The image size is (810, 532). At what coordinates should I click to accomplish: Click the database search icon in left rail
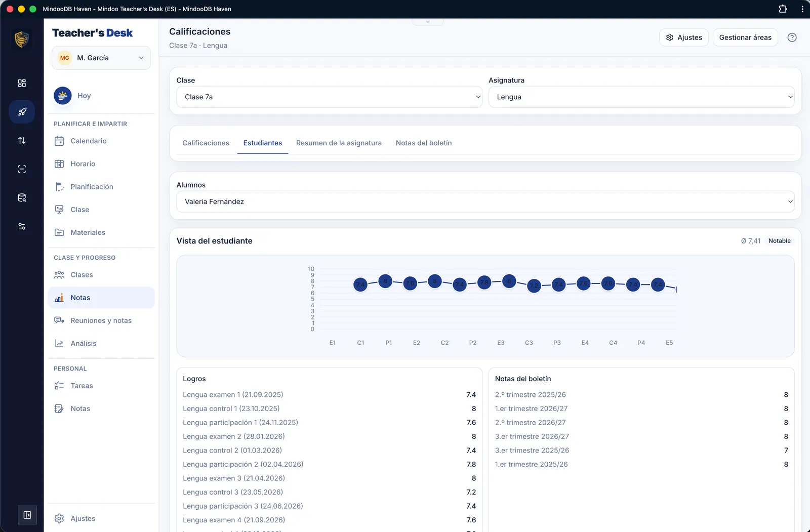click(22, 197)
